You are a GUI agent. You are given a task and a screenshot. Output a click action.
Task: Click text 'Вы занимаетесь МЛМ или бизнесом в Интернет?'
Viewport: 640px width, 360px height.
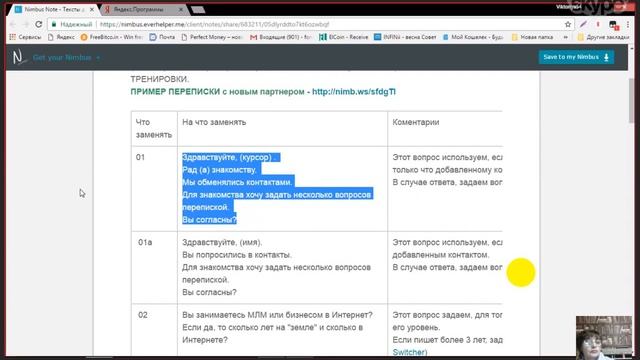pyautogui.click(x=277, y=315)
